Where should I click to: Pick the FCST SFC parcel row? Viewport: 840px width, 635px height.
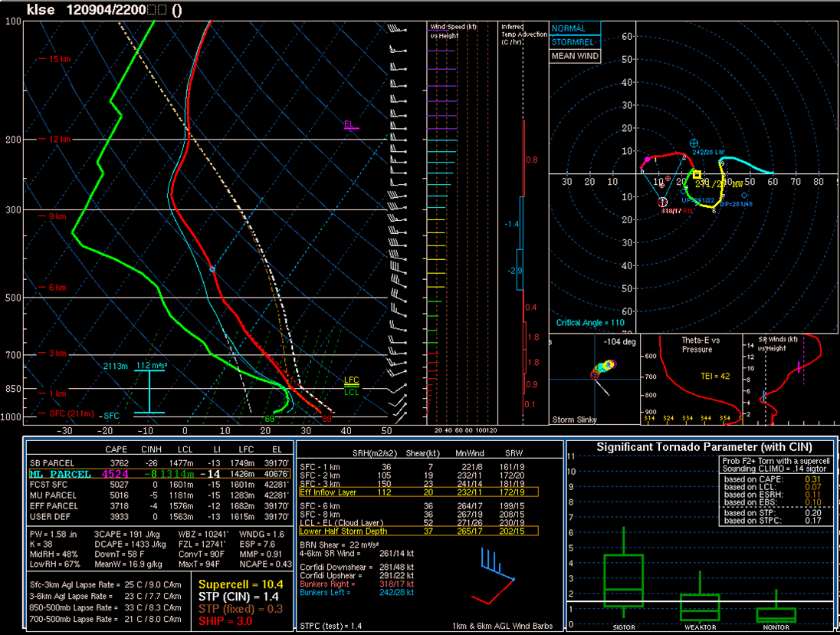click(x=159, y=485)
